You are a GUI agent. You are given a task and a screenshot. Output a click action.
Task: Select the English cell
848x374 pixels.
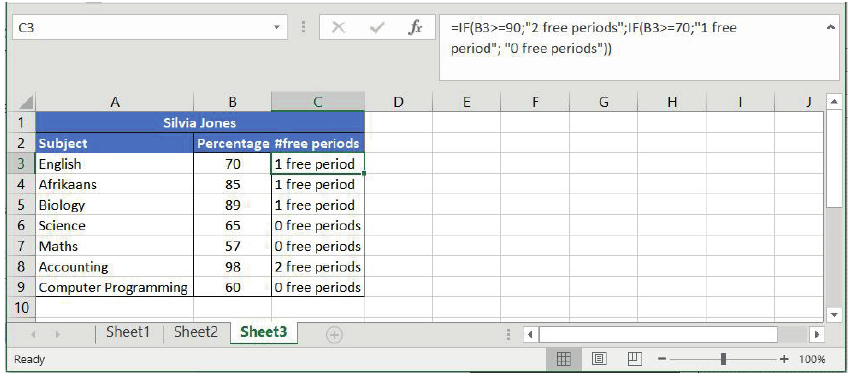pyautogui.click(x=114, y=164)
